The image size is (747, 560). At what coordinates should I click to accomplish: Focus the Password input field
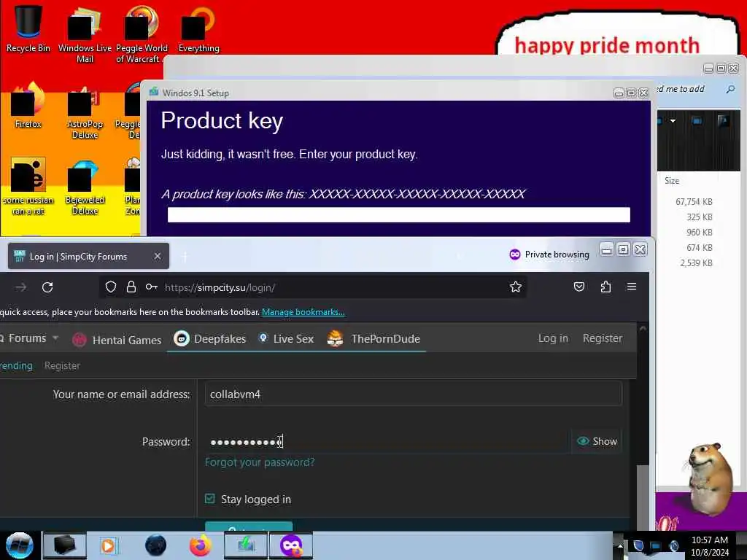pyautogui.click(x=387, y=441)
